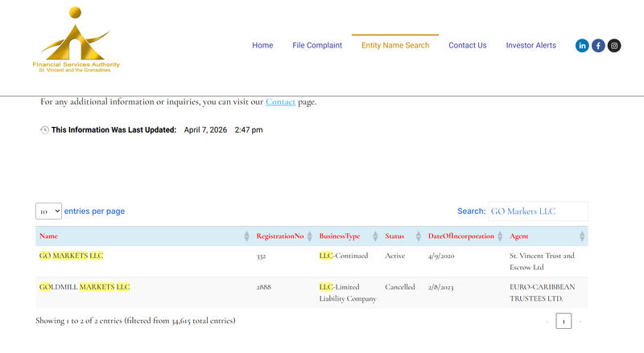Click the RegistrationNo column header

point(280,236)
